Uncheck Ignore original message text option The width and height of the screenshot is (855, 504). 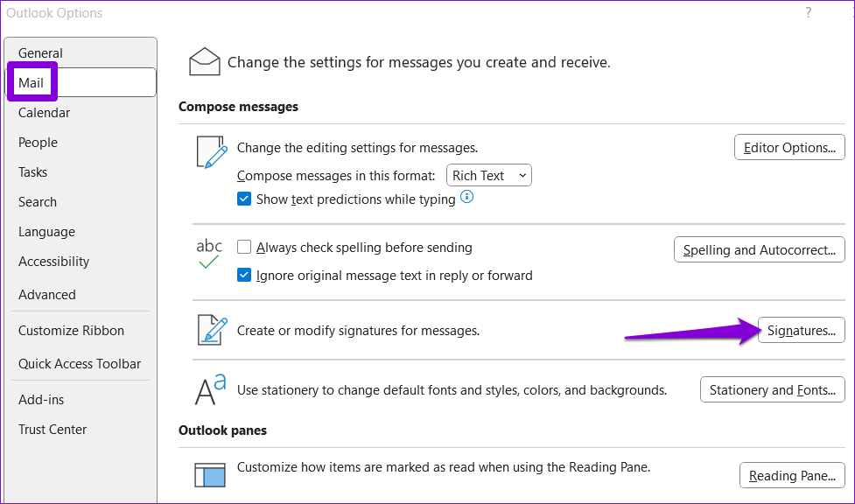[245, 276]
